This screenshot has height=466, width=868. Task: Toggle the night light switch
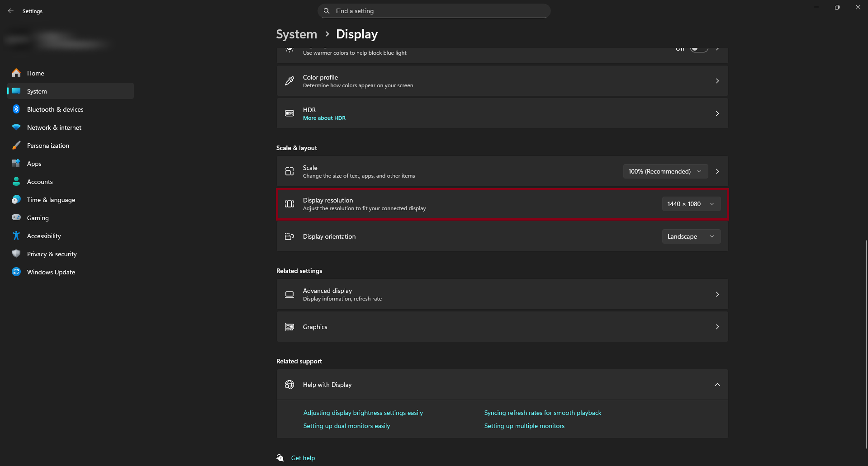(699, 49)
